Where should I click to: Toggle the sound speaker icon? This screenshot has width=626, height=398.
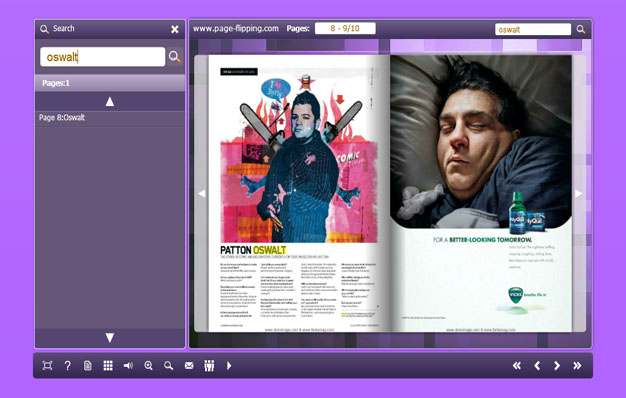click(x=128, y=365)
